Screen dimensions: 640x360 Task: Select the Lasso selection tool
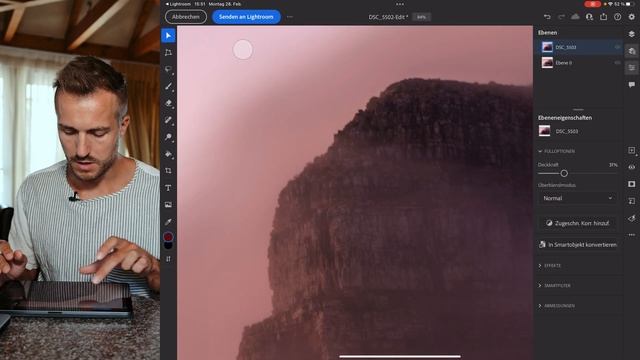[x=168, y=69]
